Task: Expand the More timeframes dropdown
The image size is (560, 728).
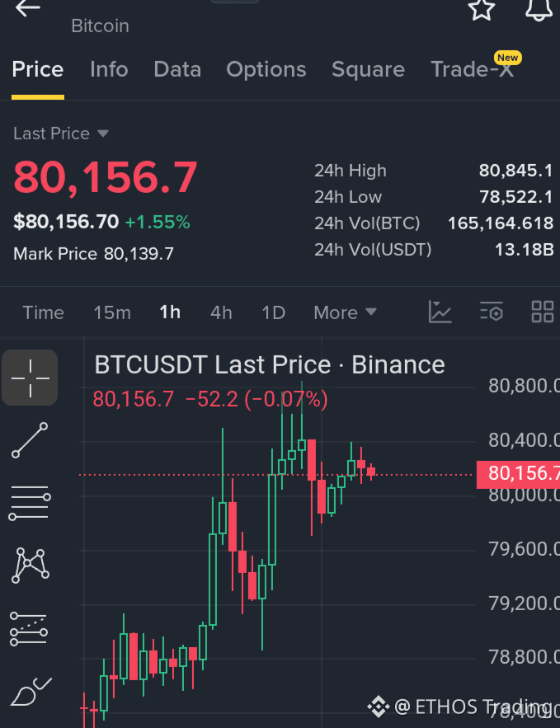Action: tap(345, 312)
